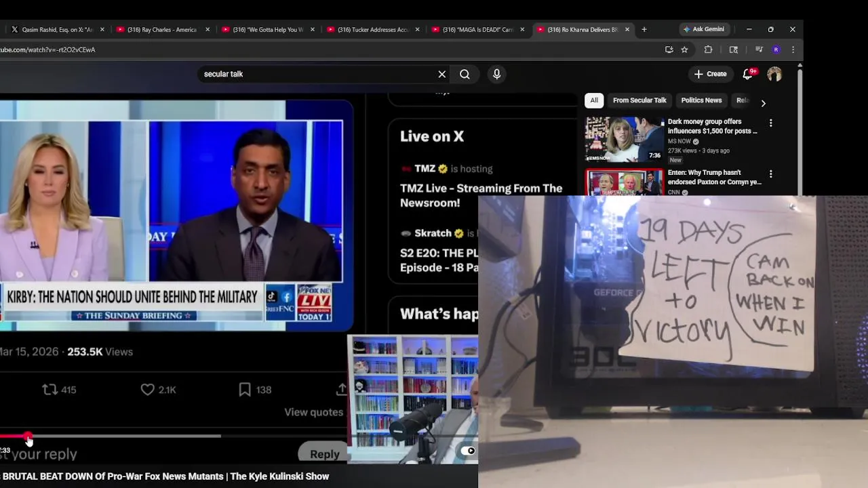Open 'Dark money group offers influencers' video title
The image size is (868, 488).
pos(713,126)
